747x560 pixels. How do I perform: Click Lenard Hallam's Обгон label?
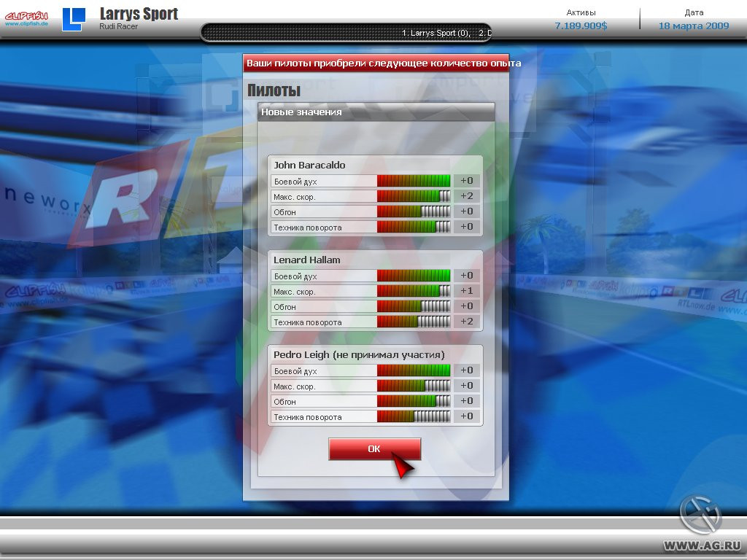(285, 307)
